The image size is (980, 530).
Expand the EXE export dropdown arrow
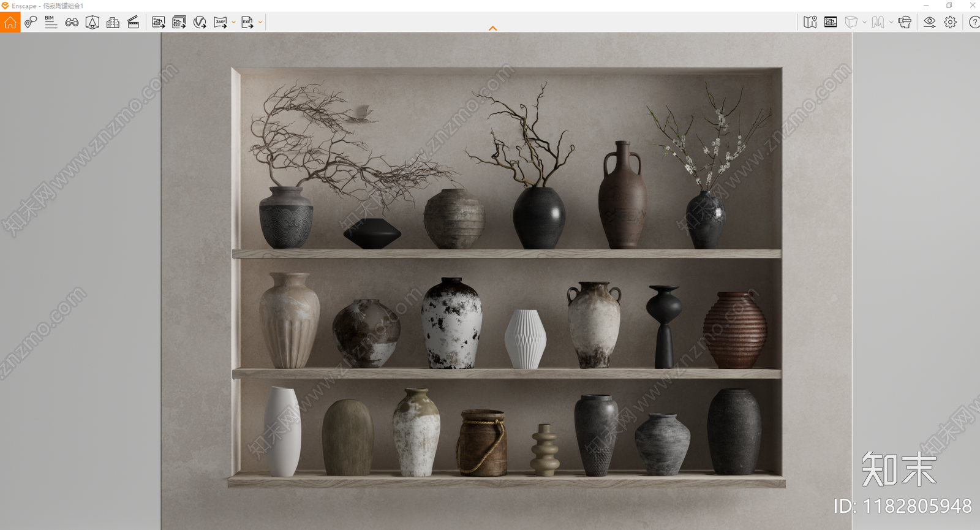[x=260, y=23]
